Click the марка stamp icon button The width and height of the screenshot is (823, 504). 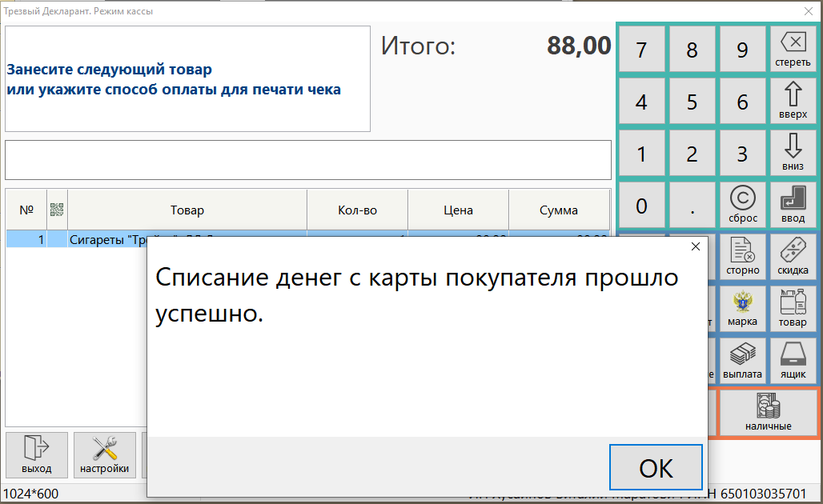tap(742, 309)
